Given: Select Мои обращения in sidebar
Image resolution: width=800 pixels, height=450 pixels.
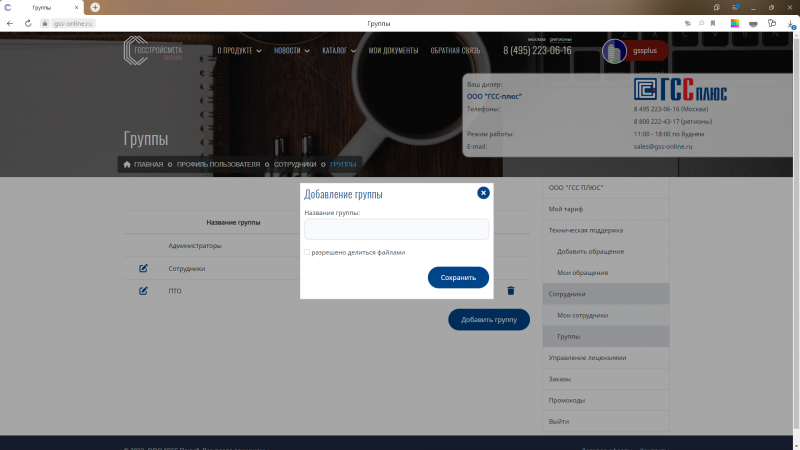Looking at the screenshot, I should [x=606, y=273].
